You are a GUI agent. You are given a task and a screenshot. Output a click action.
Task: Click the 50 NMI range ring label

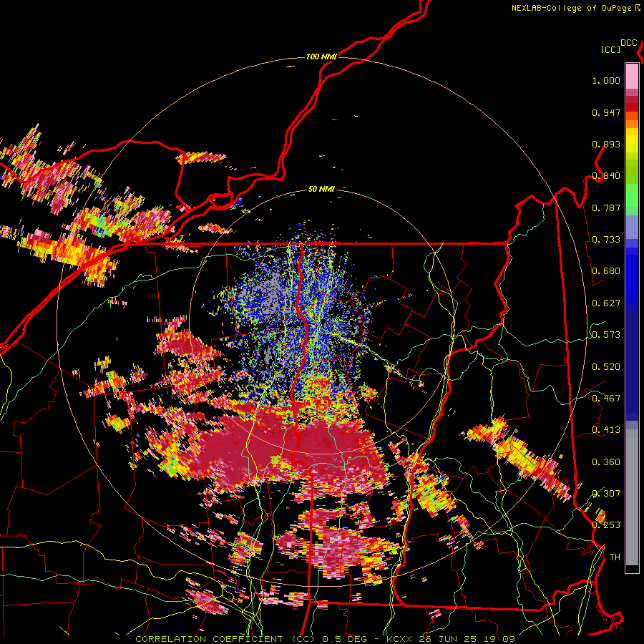tap(321, 190)
